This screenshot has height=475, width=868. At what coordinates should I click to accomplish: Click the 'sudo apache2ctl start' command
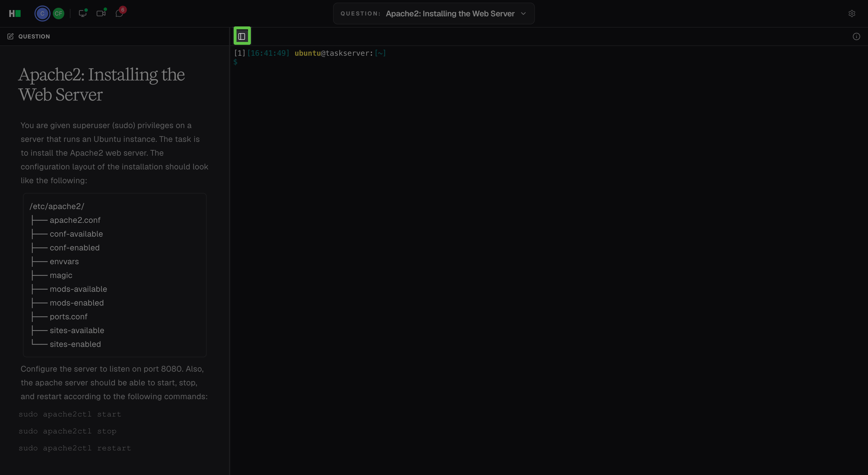[x=70, y=414]
